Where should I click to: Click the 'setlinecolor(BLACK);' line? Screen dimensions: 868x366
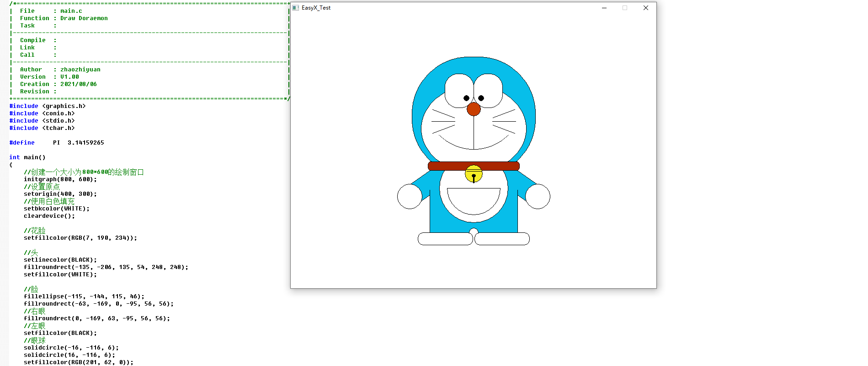pos(60,260)
